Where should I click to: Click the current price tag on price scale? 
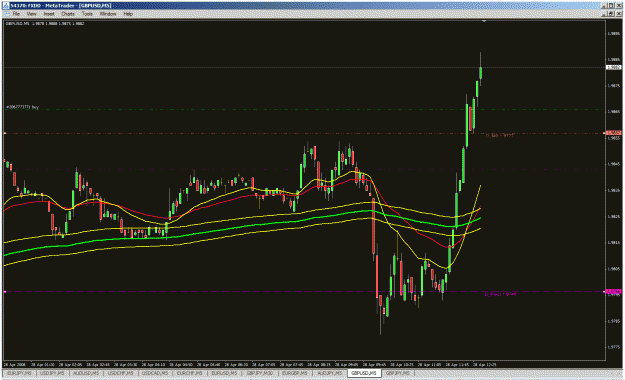coord(613,67)
